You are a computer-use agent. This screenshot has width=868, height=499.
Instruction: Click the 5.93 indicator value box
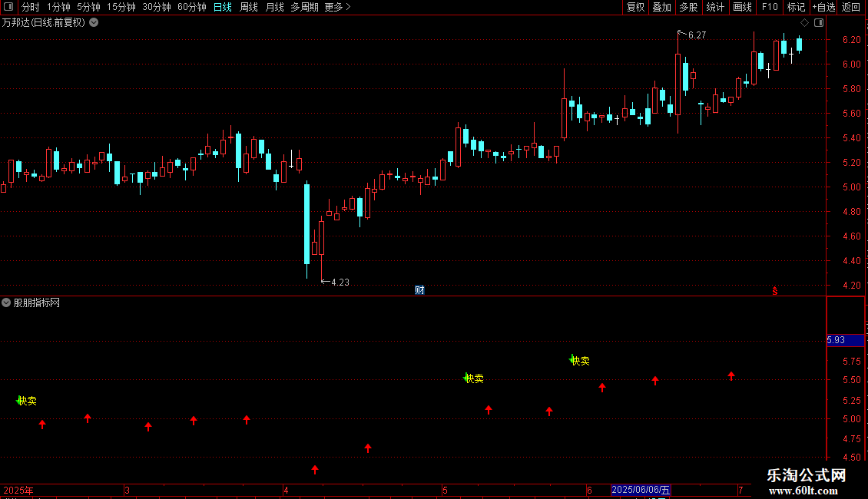(845, 340)
